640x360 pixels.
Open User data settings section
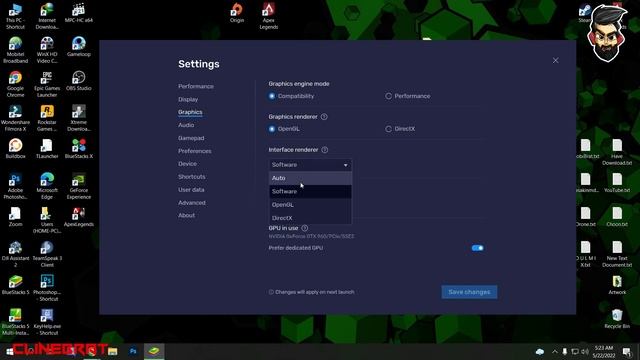[x=191, y=190]
